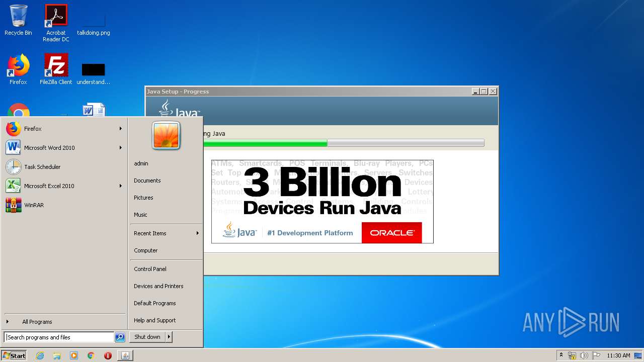Screen dimensions: 644x362
Task: Click the WinRAR books icon
Action: point(14,205)
